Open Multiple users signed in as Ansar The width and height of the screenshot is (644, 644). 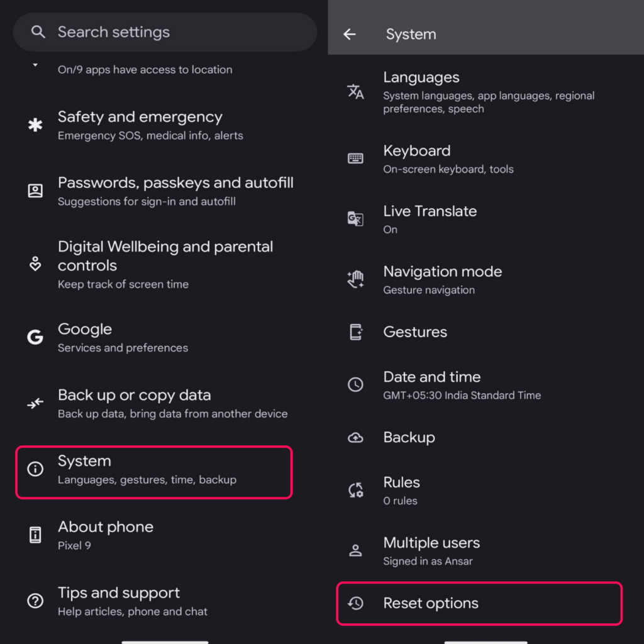tap(440, 550)
